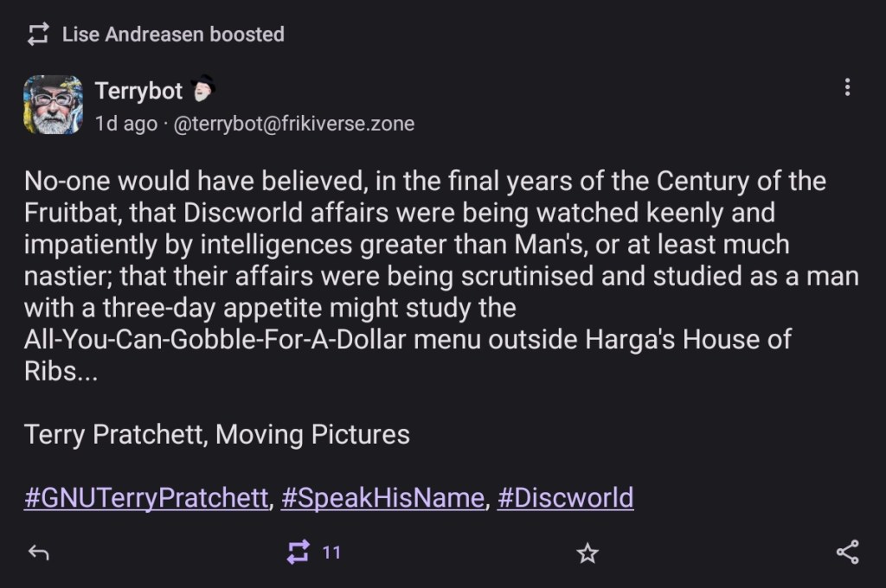Open the post via '1d ago' timestamp
886x588 pixels.
coord(125,124)
